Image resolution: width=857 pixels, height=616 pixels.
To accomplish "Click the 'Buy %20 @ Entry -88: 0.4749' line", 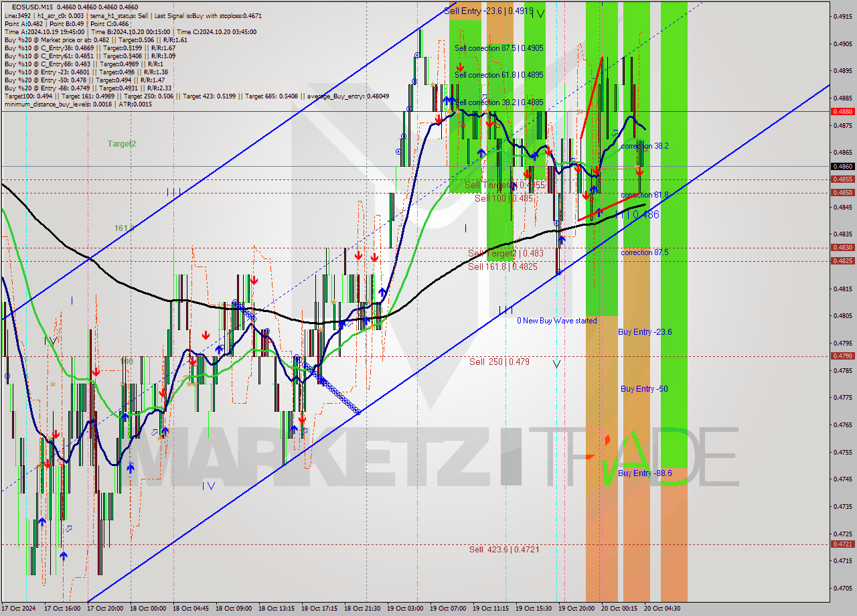I will pos(88,88).
